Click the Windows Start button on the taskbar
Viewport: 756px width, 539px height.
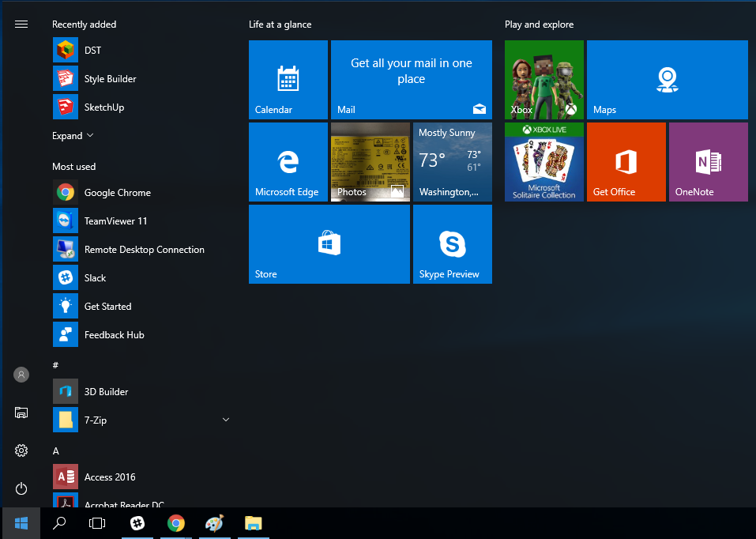point(21,523)
